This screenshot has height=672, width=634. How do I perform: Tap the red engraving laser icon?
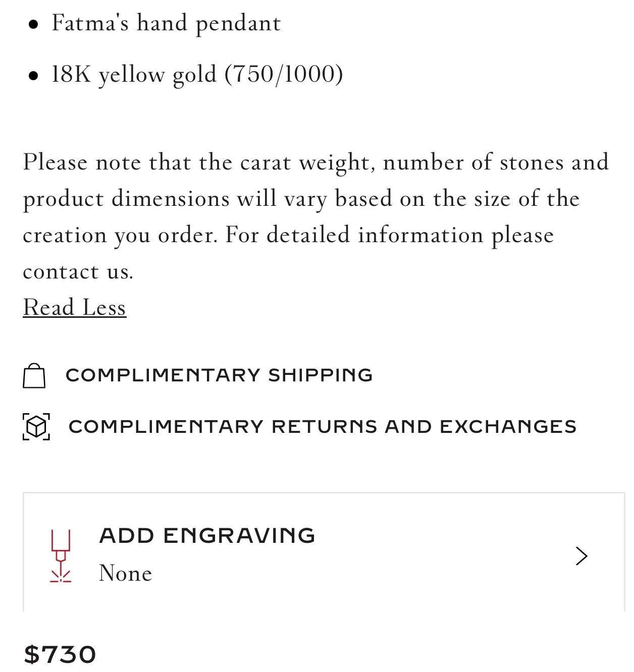61,556
